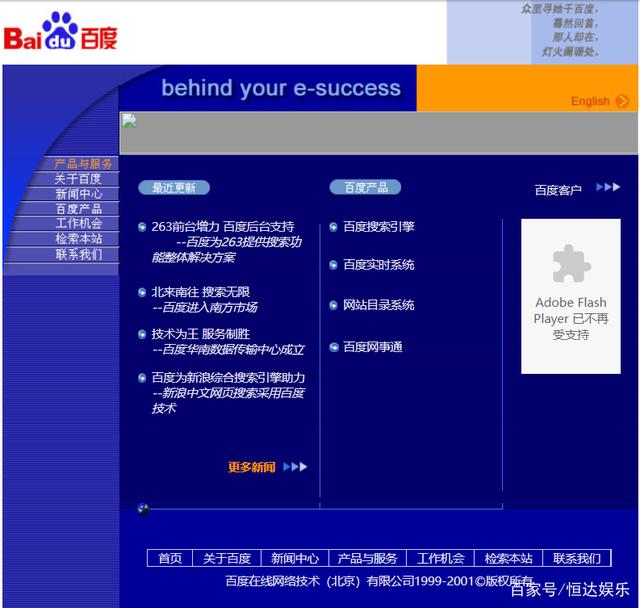Select 百度产品 in the left sidebar
640x608 pixels.
click(79, 209)
